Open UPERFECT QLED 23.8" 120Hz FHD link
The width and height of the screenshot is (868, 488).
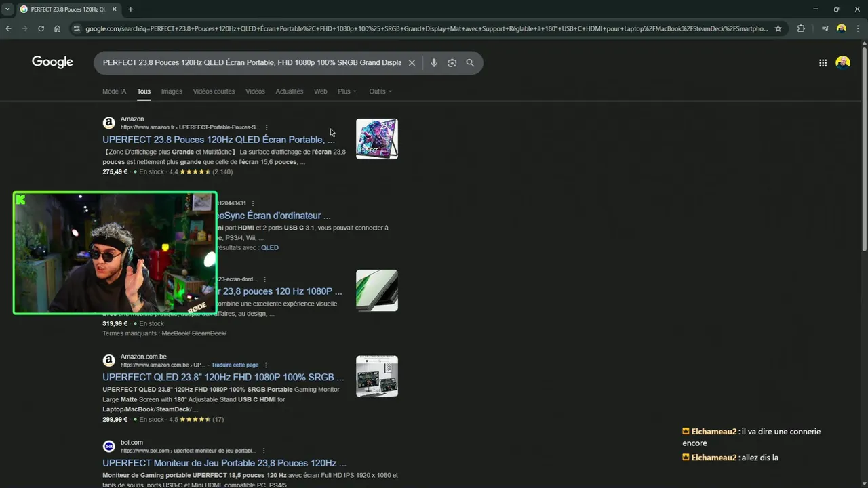coord(223,377)
